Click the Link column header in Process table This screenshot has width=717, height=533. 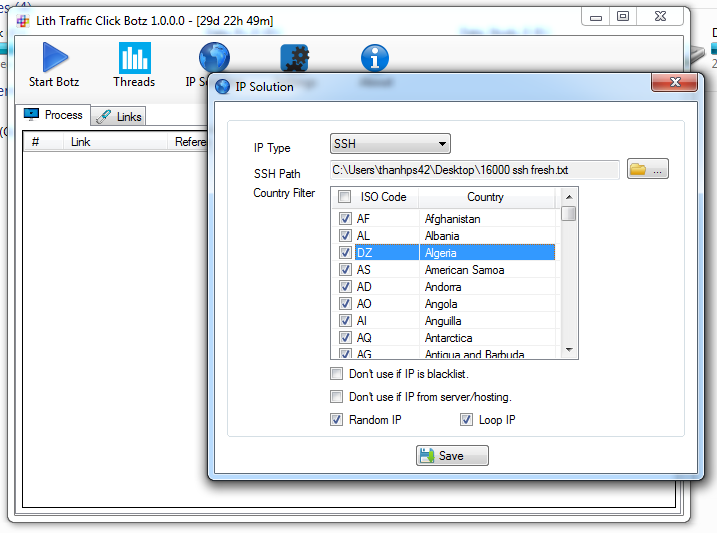pos(115,142)
